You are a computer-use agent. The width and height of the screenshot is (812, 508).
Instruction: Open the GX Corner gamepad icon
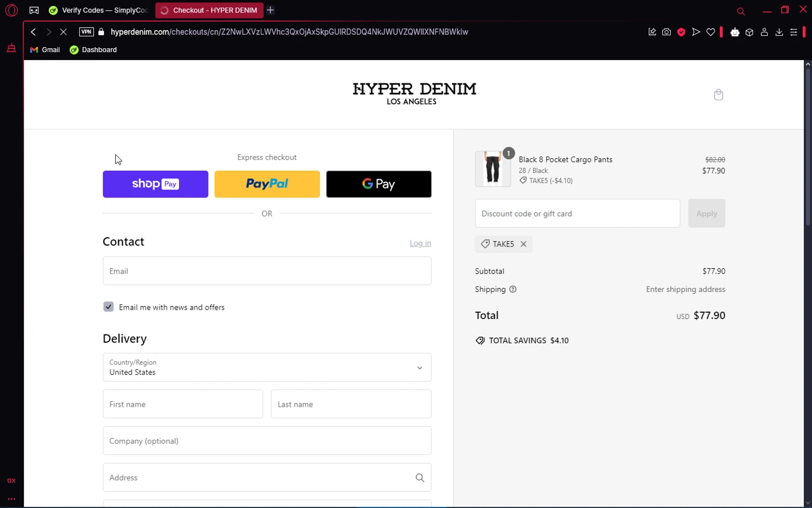(x=34, y=10)
